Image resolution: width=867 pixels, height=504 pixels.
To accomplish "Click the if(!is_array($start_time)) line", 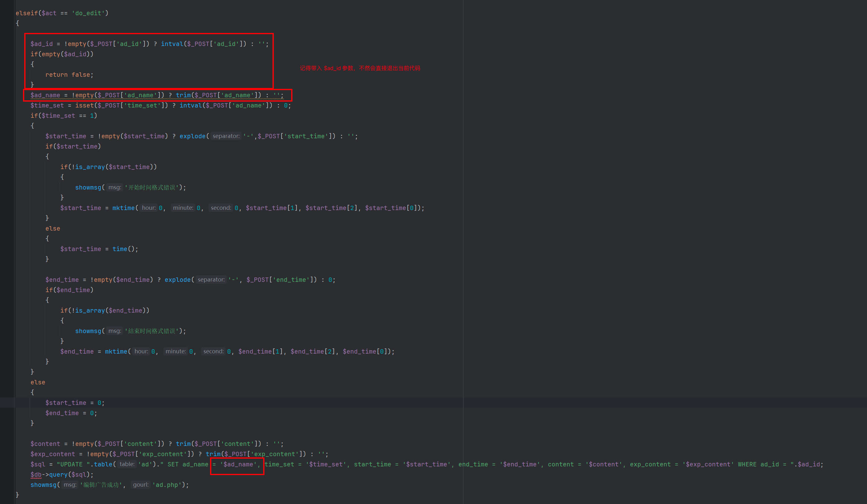I will [x=108, y=167].
